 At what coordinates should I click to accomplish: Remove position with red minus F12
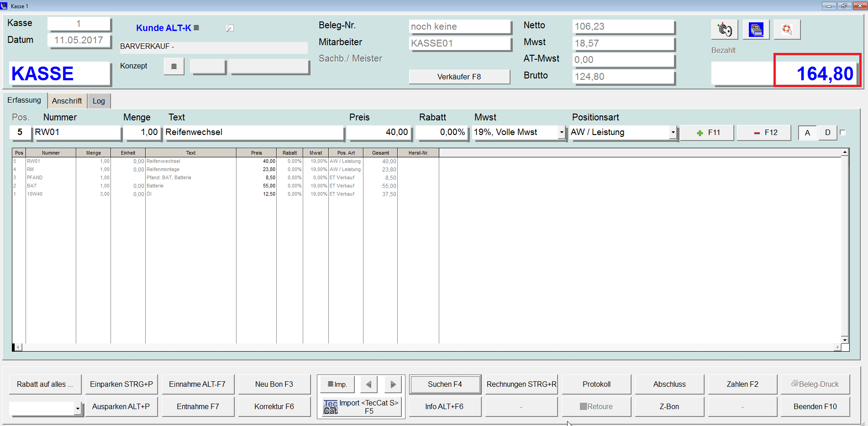[764, 133]
